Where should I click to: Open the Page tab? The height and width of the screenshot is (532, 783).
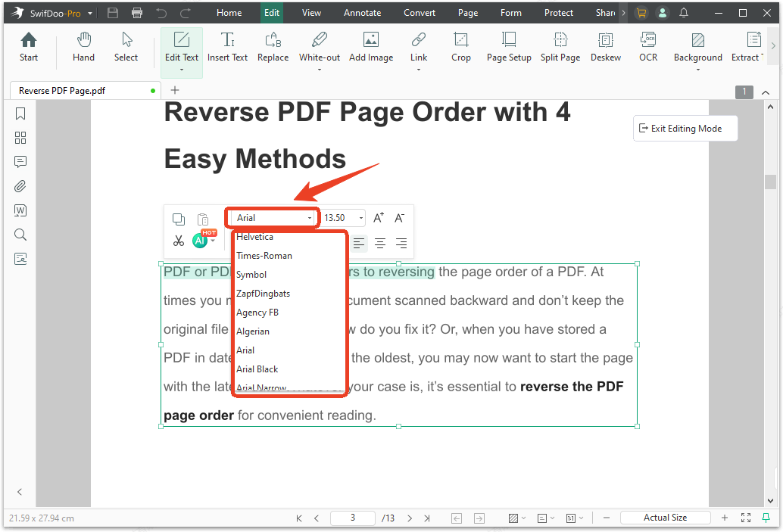tap(468, 13)
